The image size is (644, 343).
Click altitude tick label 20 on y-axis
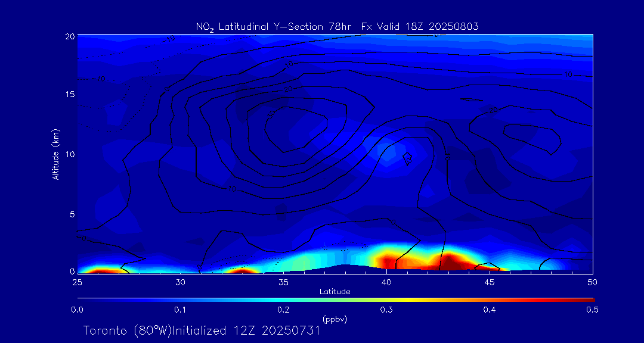(70, 36)
